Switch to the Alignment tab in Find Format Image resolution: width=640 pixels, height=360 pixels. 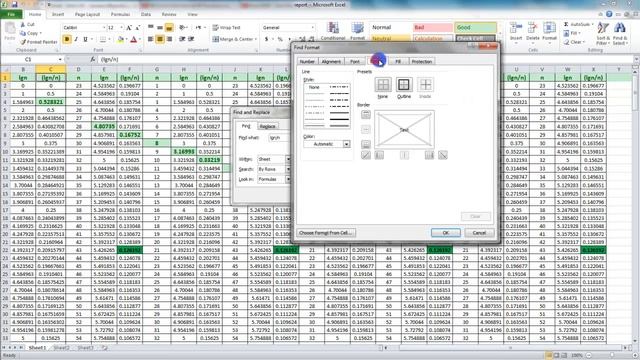click(331, 61)
